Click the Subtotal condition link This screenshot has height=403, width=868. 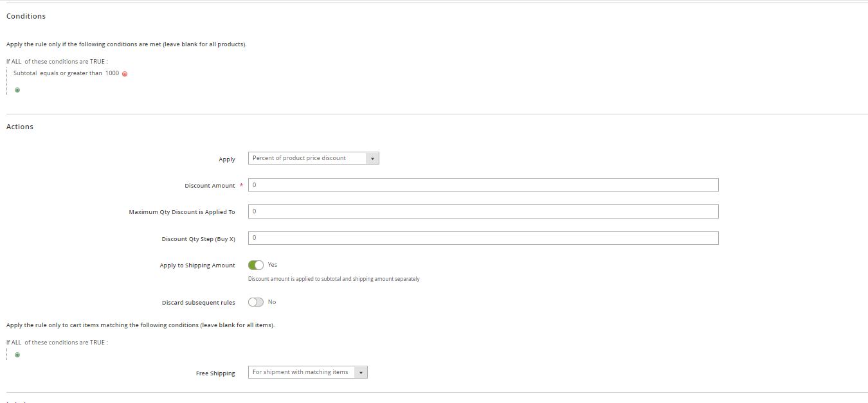pyautogui.click(x=24, y=73)
